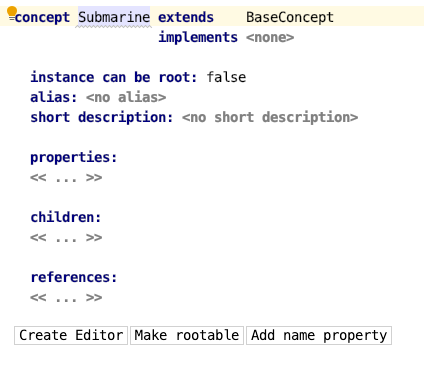Click the 'alias:' label
This screenshot has height=374, width=424.
pos(54,97)
